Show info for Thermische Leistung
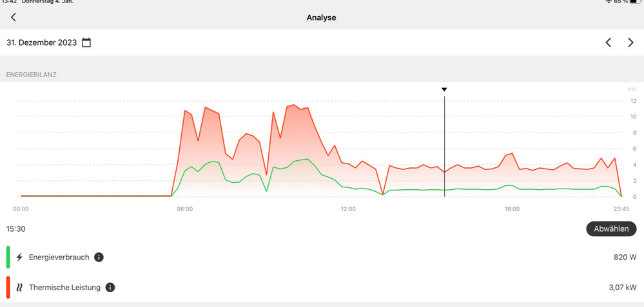The image size is (644, 307). pos(110,288)
